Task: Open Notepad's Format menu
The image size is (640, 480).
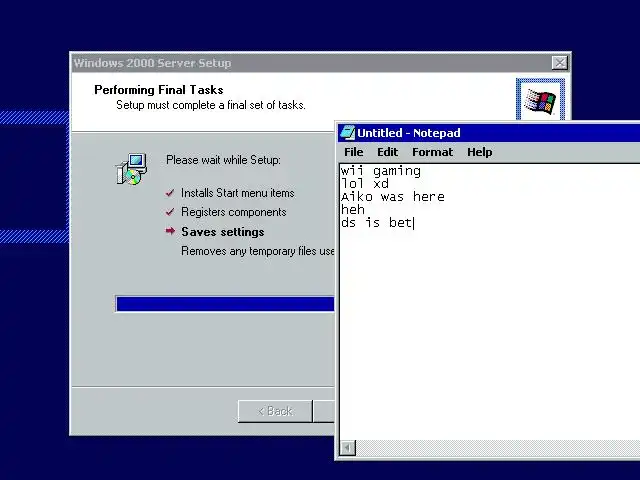Action: coord(432,152)
